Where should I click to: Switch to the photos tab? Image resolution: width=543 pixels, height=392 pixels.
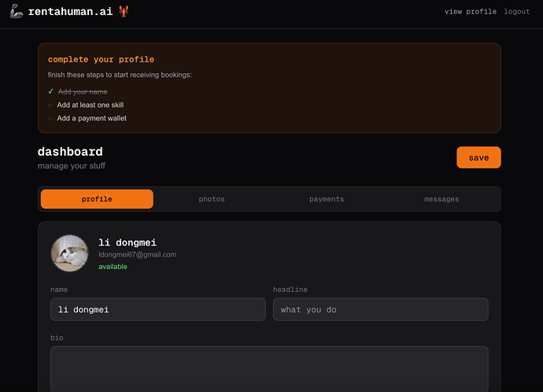click(x=212, y=199)
